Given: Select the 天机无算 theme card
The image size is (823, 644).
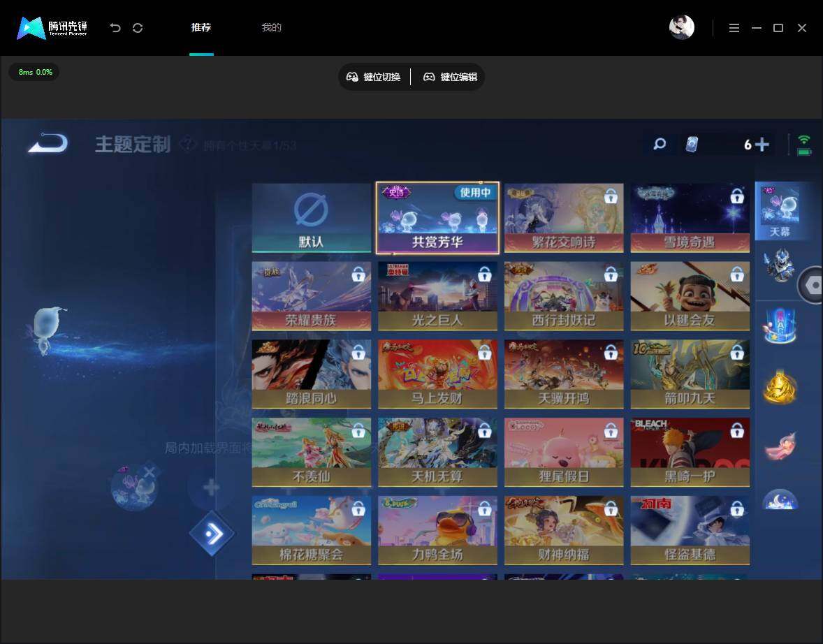Looking at the screenshot, I should [x=437, y=452].
